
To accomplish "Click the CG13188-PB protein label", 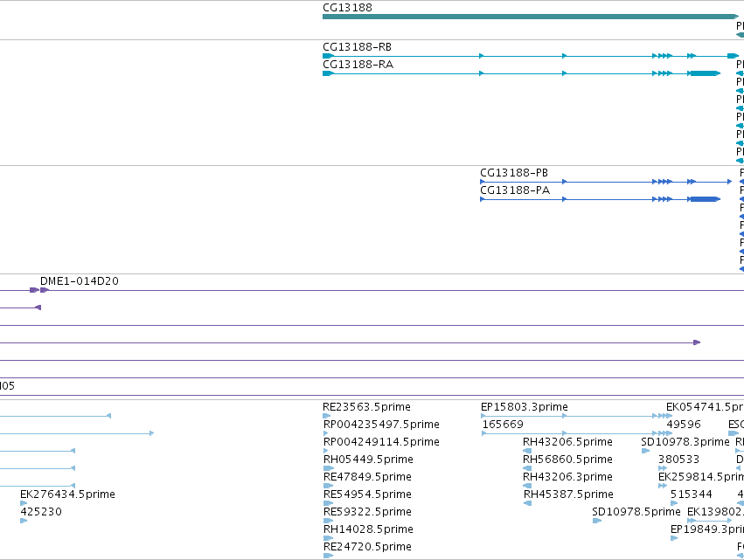I will click(514, 173).
